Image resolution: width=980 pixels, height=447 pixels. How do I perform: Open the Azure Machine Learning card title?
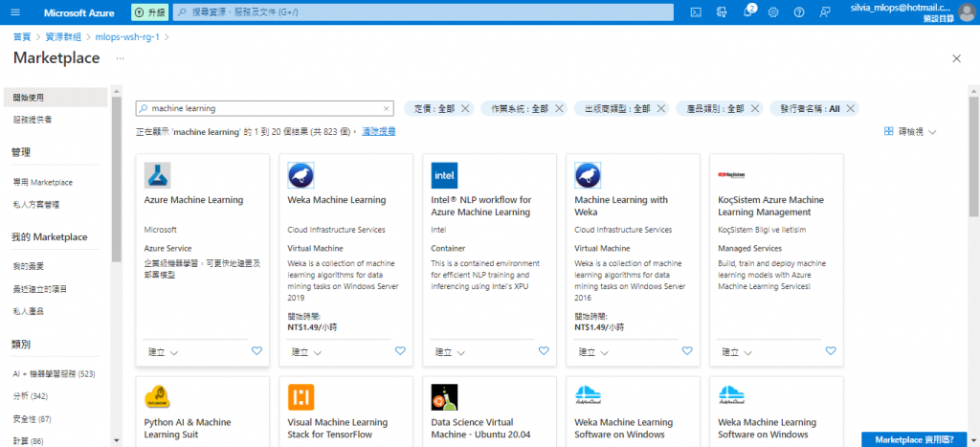(193, 200)
